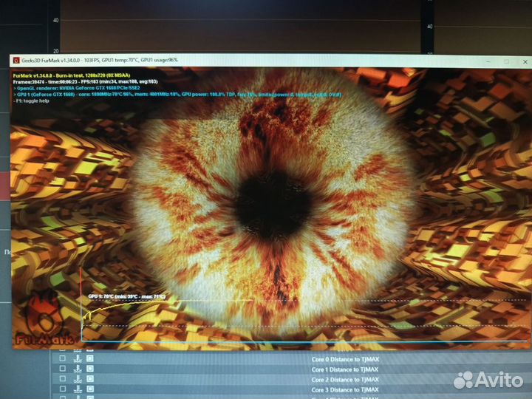Minimize the FurMark window
532x399 pixels.
coord(488,62)
